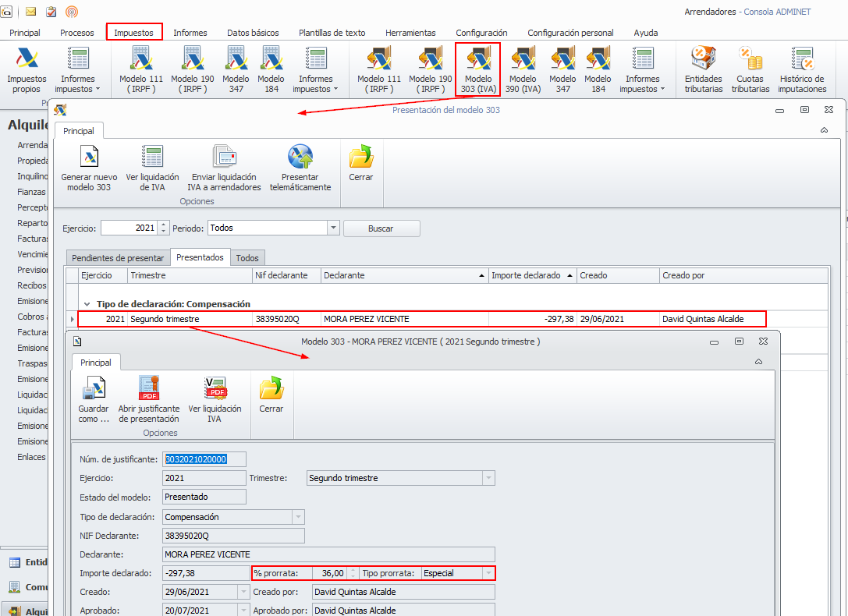This screenshot has width=848, height=616.
Task: Open Histórico de imputaciones
Action: pos(802,70)
